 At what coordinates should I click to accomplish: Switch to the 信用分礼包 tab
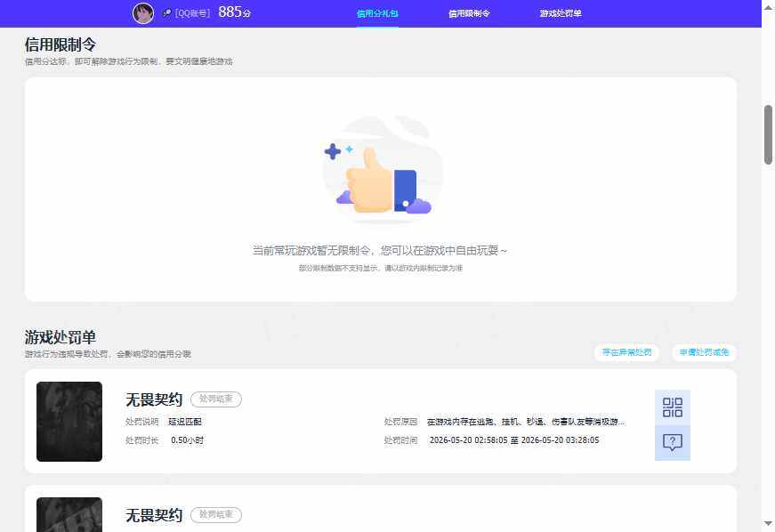coord(377,13)
